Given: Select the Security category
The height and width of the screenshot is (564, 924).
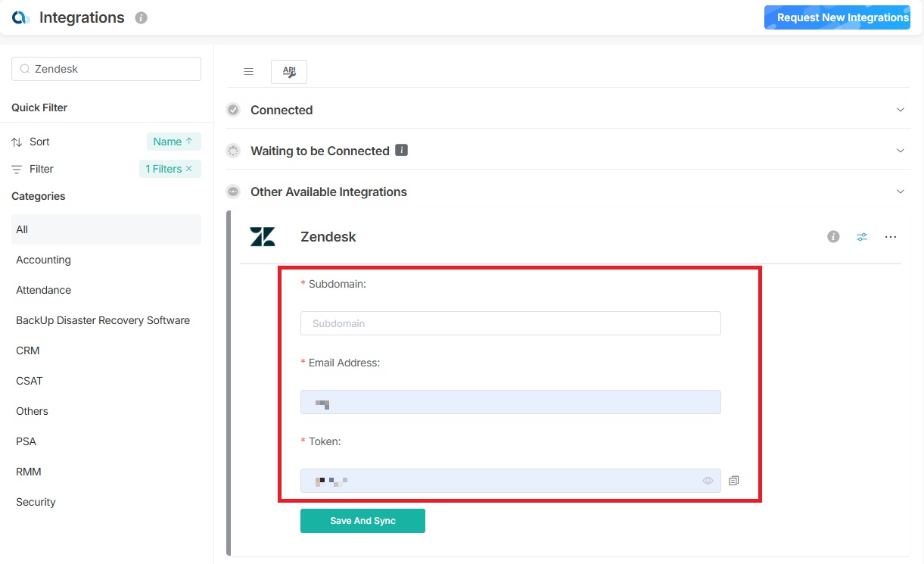Looking at the screenshot, I should tap(36, 502).
